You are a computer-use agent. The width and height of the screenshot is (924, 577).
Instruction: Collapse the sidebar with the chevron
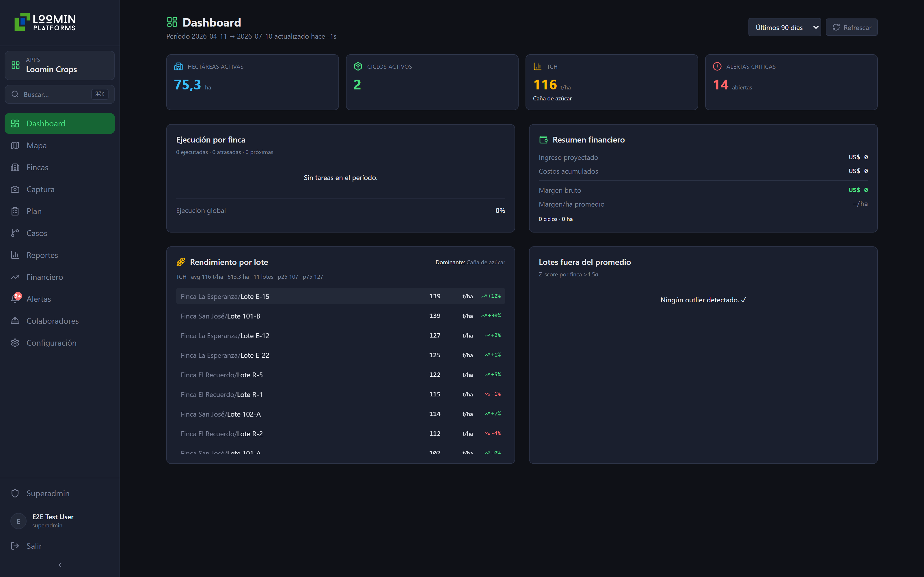[60, 565]
